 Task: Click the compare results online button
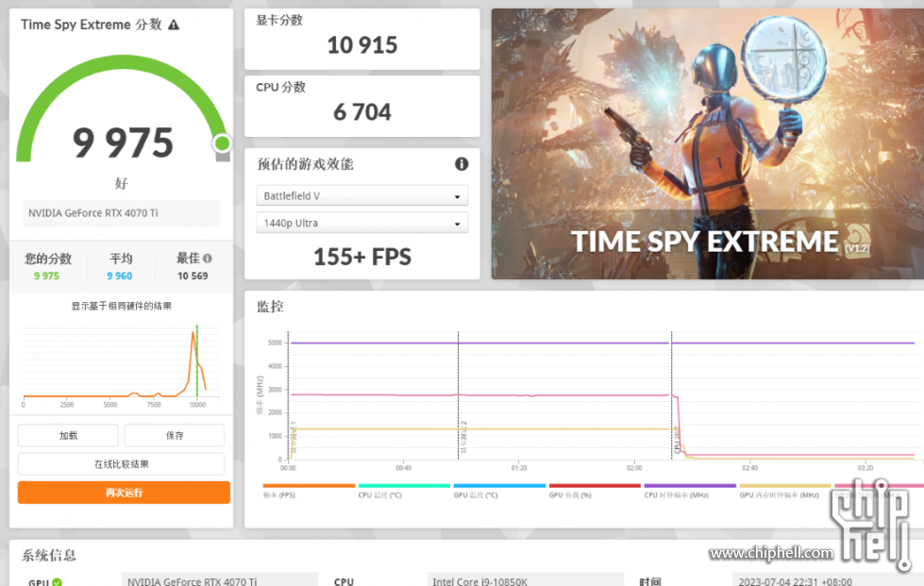122,464
